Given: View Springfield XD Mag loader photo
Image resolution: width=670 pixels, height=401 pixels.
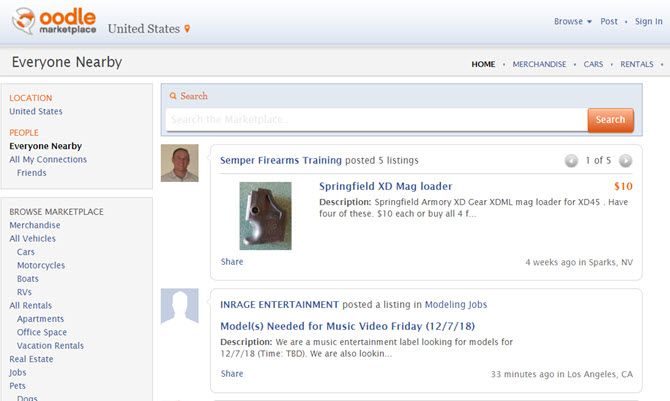Looking at the screenshot, I should 266,215.
